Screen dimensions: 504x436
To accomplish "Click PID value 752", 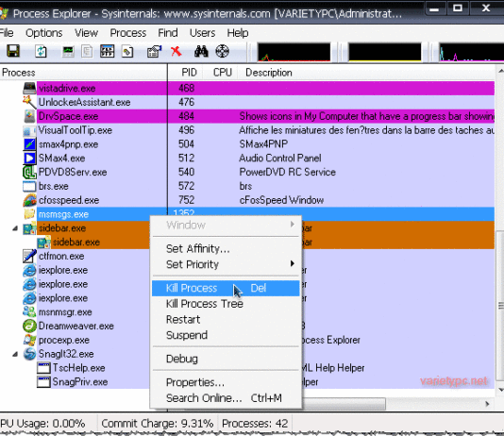I will tap(187, 200).
